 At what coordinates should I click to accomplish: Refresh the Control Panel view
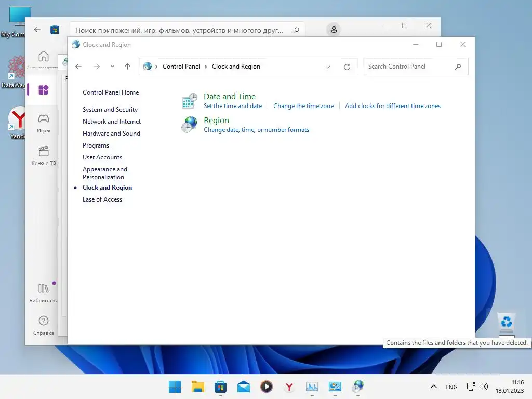click(x=347, y=67)
